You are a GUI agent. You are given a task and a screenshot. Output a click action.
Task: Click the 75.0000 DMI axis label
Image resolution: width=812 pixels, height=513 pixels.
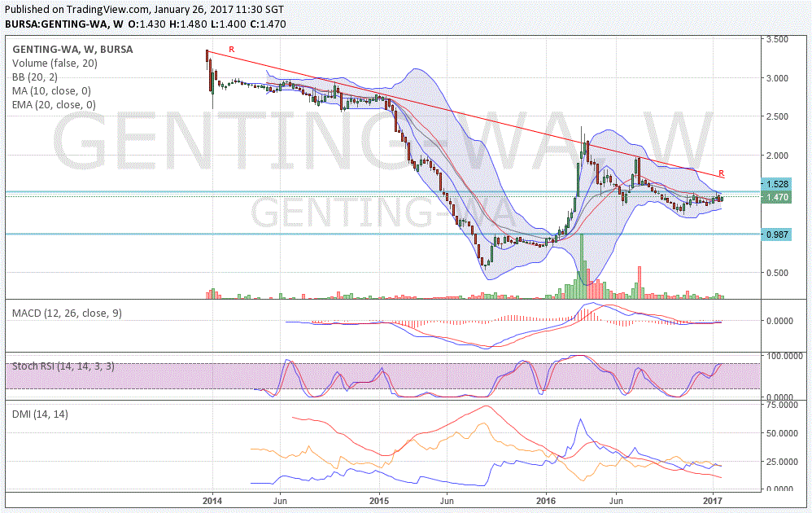click(781, 405)
